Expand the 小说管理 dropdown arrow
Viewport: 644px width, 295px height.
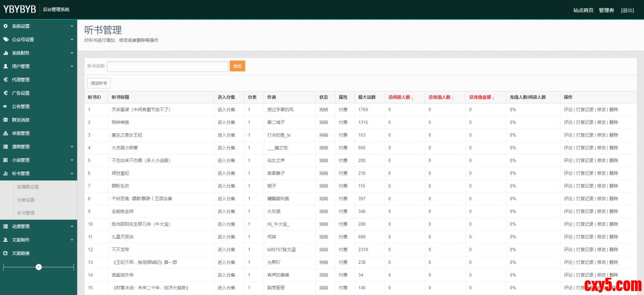(x=71, y=160)
